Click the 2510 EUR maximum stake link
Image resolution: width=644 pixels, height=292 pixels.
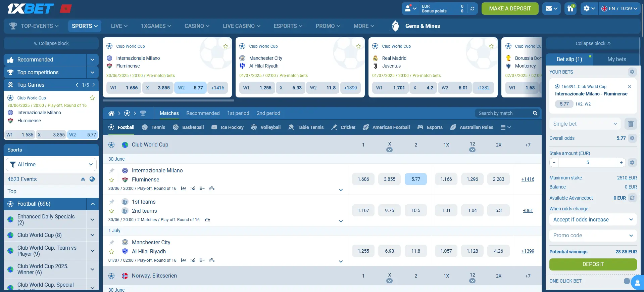(627, 178)
